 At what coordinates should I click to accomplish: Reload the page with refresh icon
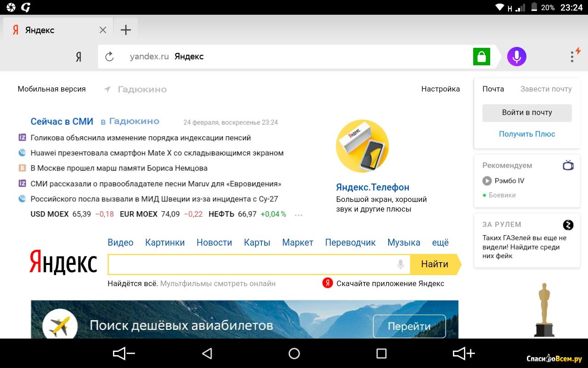pyautogui.click(x=109, y=57)
